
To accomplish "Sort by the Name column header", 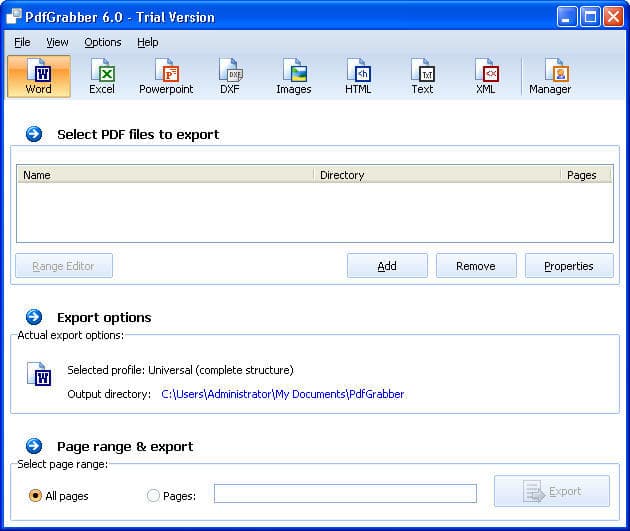I will (x=165, y=175).
